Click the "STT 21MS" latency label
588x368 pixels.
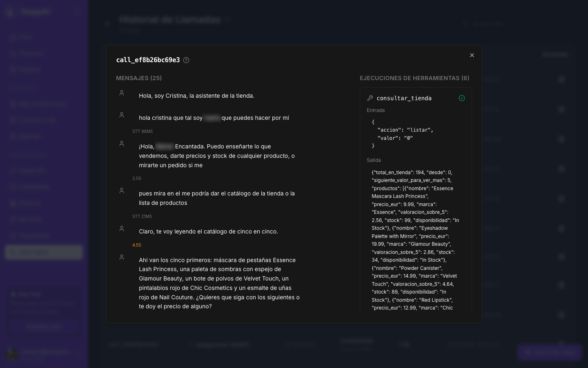click(142, 217)
